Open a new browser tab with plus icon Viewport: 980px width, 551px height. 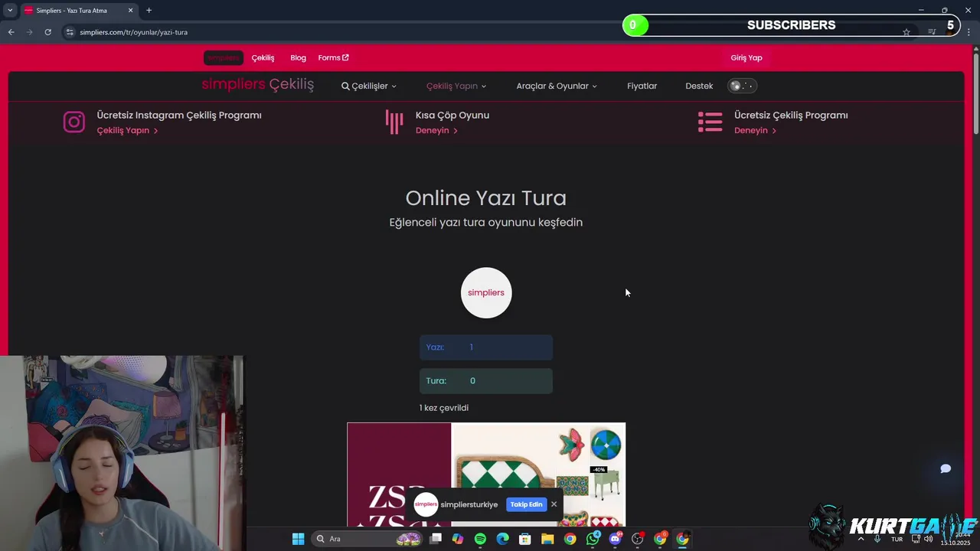coord(149,11)
